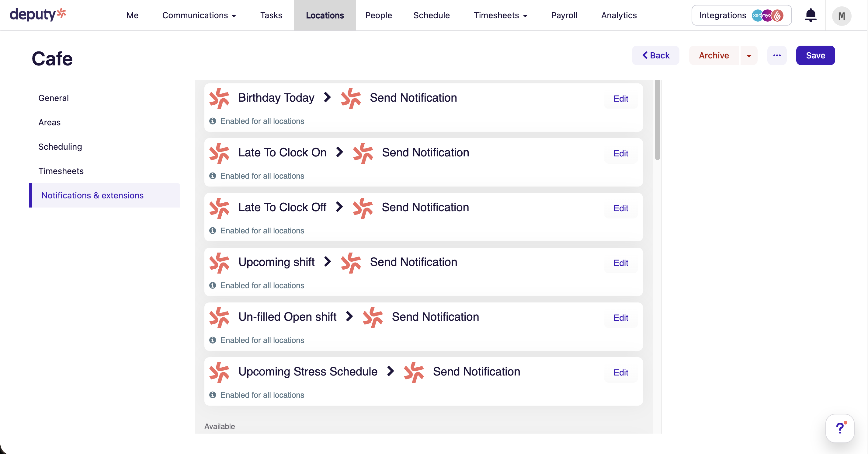Select Scheduling in the sidebar
Screen dimensions: 868x454
point(60,147)
